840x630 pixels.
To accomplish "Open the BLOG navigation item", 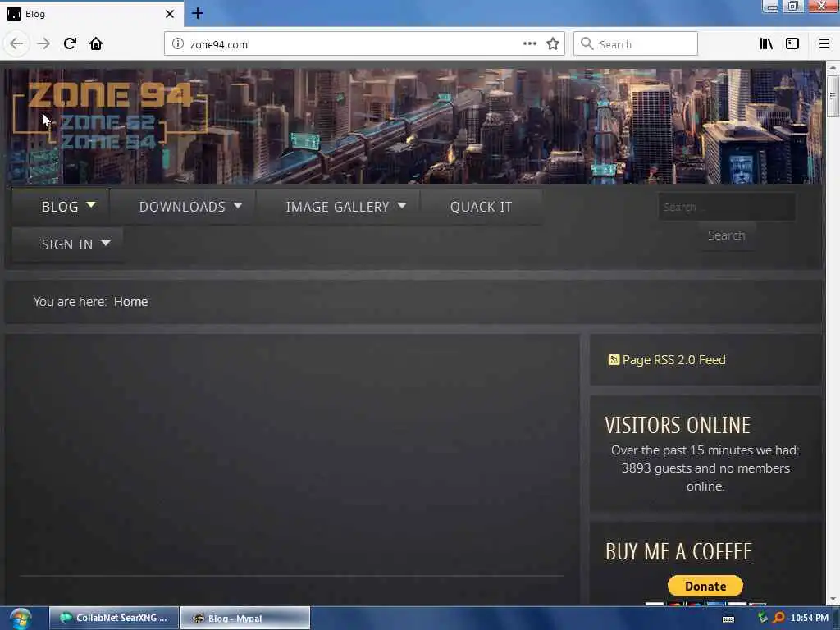I will click(x=60, y=207).
